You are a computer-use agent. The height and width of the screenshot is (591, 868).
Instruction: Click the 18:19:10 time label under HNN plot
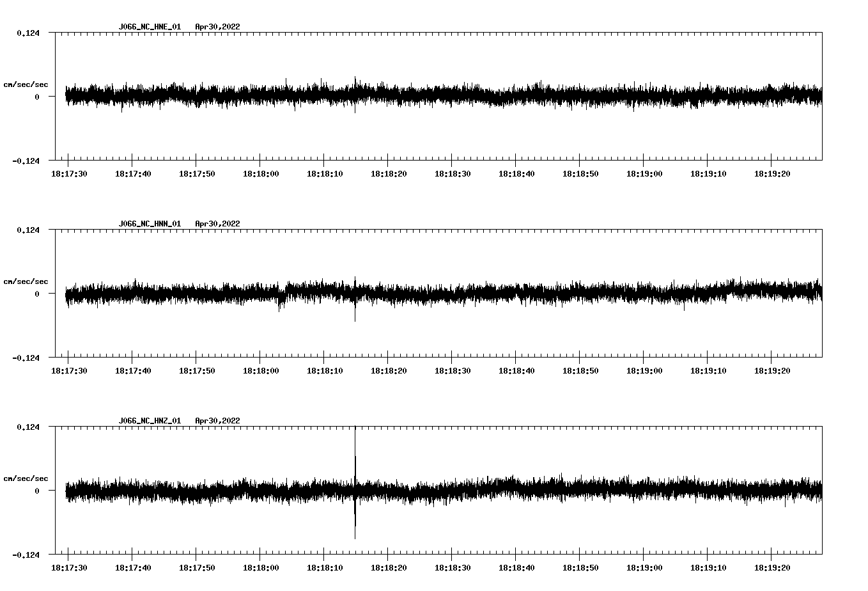[x=708, y=370]
